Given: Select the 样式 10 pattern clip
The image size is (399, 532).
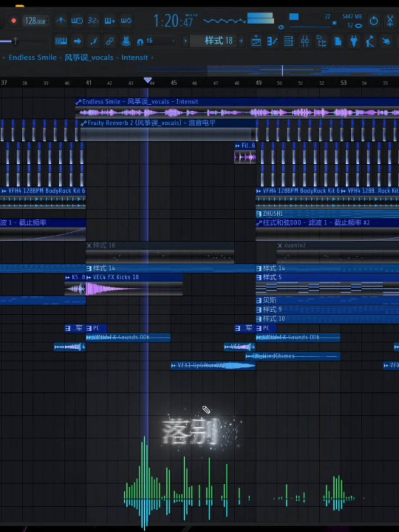Looking at the screenshot, I should pyautogui.click(x=327, y=319).
